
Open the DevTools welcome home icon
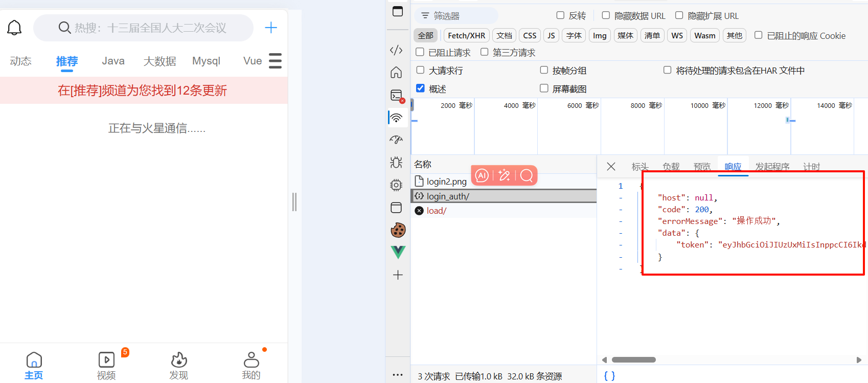[396, 73]
